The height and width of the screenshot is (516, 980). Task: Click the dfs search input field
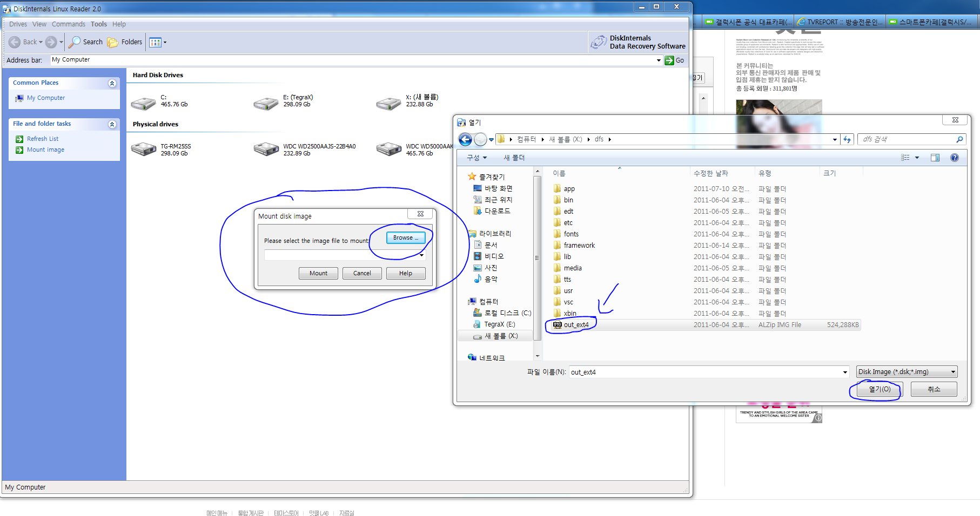click(907, 139)
